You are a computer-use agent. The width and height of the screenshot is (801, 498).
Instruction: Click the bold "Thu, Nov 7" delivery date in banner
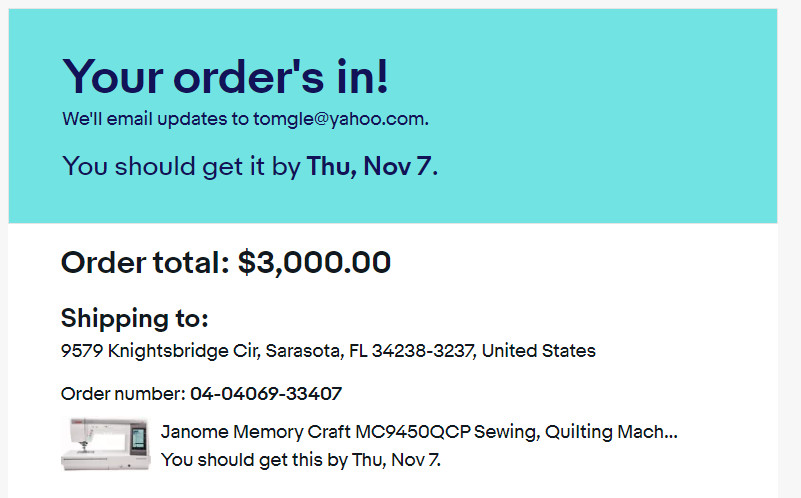(x=369, y=166)
